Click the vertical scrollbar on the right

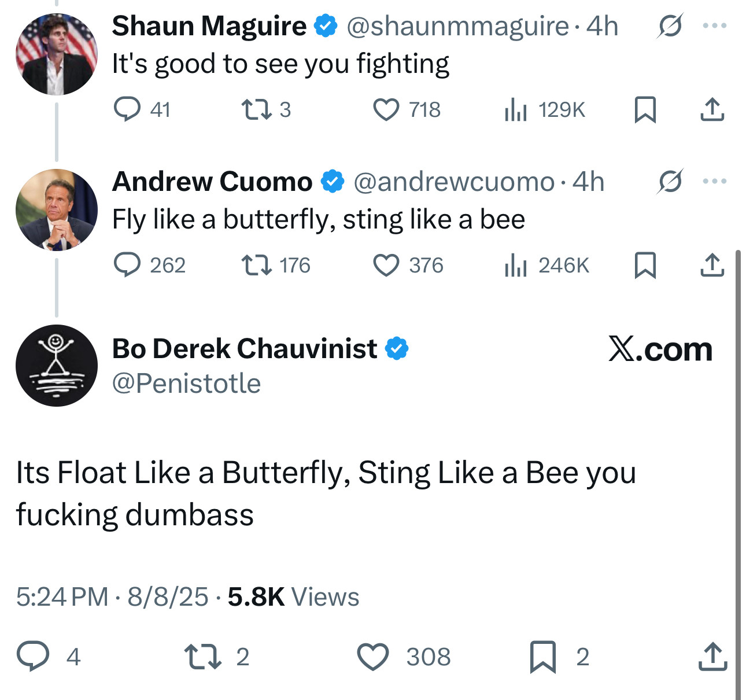pos(738,474)
